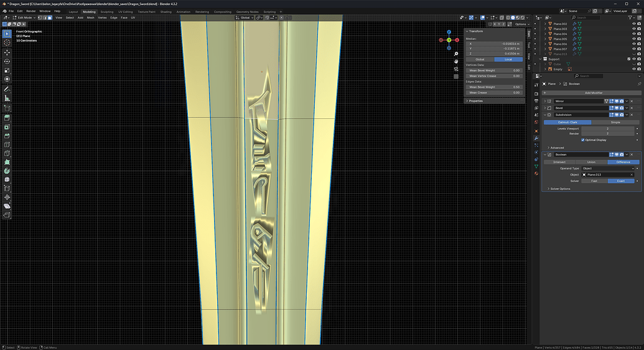Open the Material tab in Properties

[536, 173]
